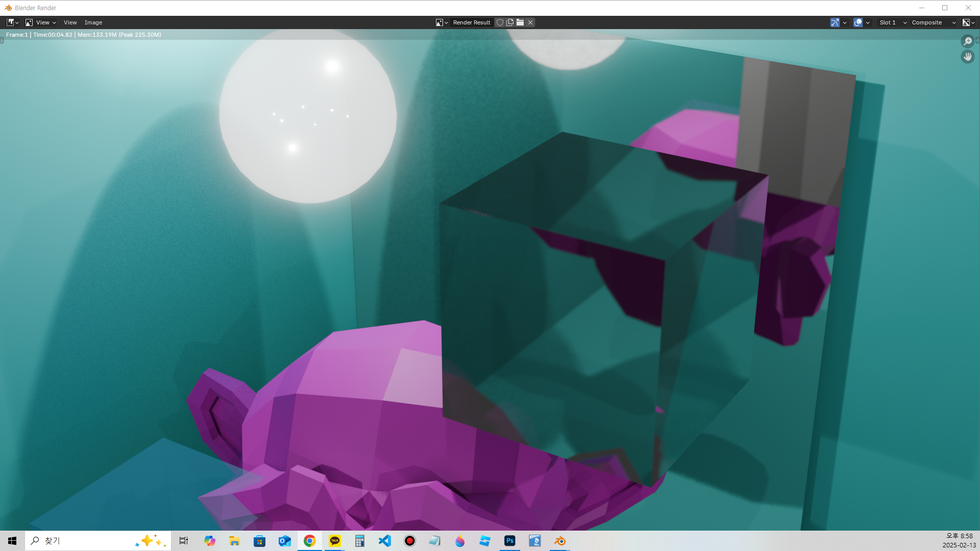This screenshot has height=551, width=980.
Task: Open Copilot from the taskbar
Action: (x=209, y=541)
